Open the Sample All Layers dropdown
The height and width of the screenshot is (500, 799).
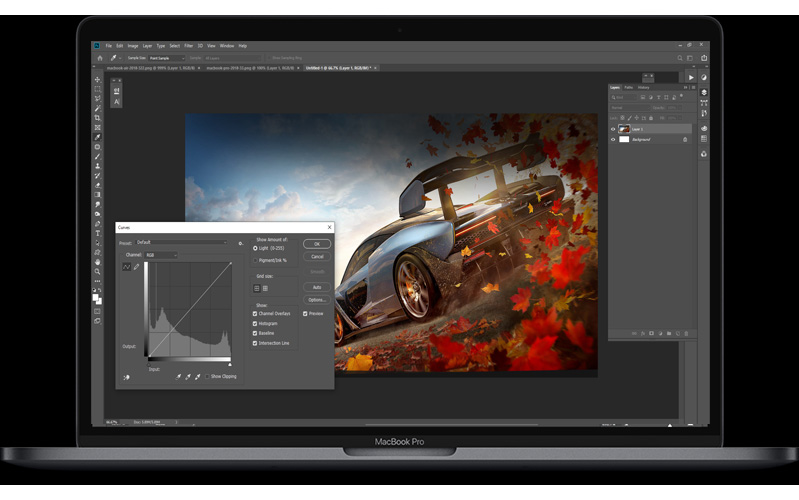[233, 58]
